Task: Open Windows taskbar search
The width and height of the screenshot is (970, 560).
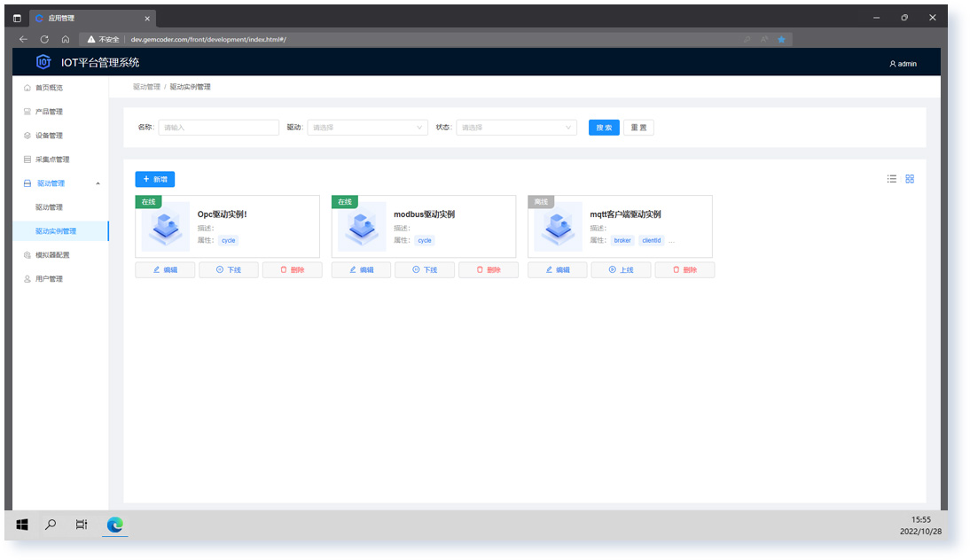Action: point(51,525)
